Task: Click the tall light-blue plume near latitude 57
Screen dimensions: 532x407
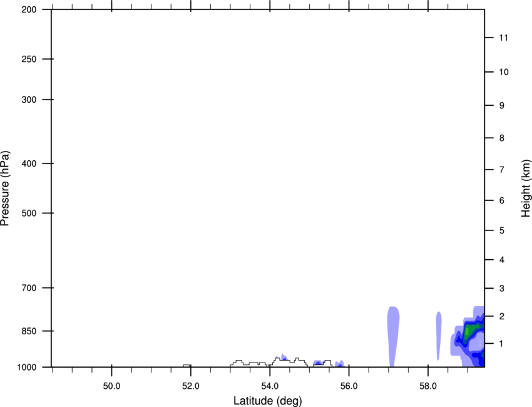Action: click(393, 336)
